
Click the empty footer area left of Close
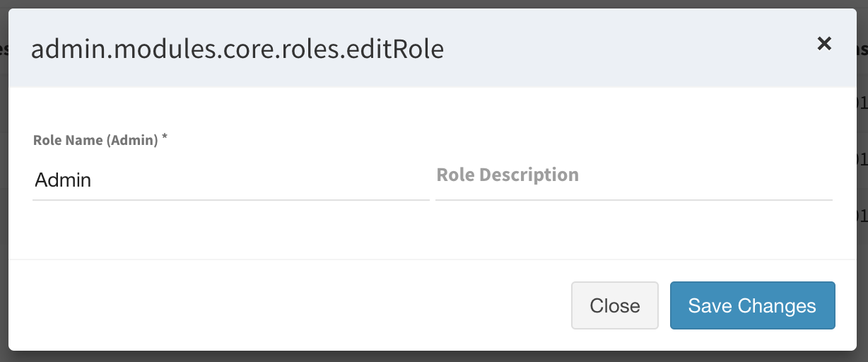point(283,305)
